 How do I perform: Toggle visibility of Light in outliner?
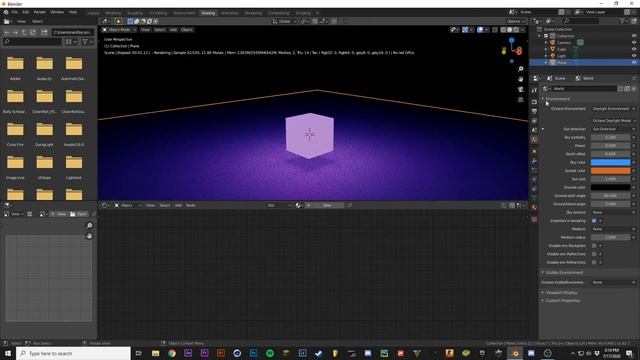pyautogui.click(x=634, y=56)
